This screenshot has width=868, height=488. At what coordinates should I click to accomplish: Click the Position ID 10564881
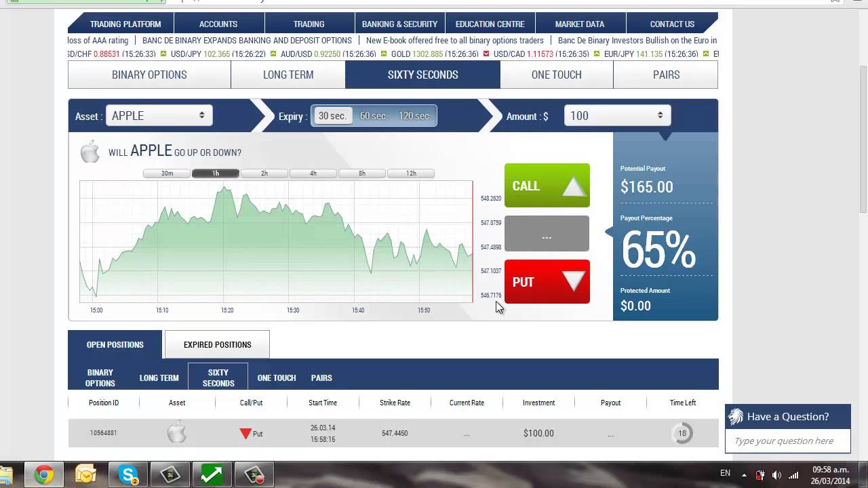104,433
